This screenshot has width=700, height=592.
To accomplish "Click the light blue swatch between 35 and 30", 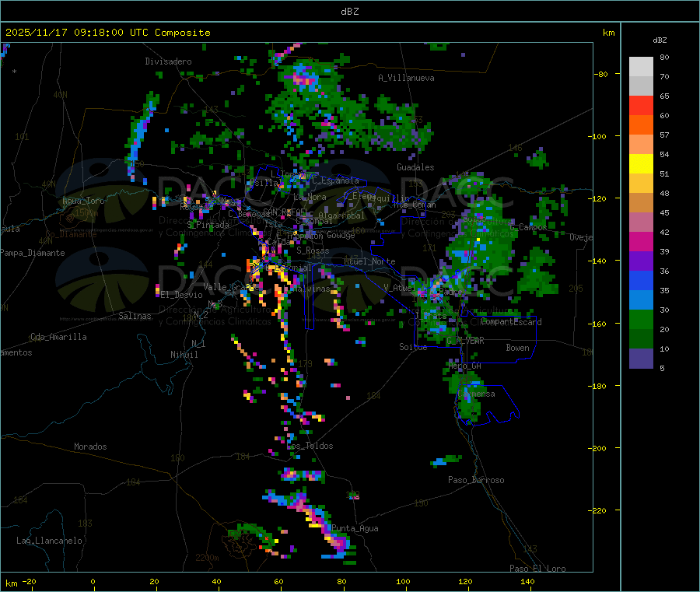I will [x=641, y=300].
